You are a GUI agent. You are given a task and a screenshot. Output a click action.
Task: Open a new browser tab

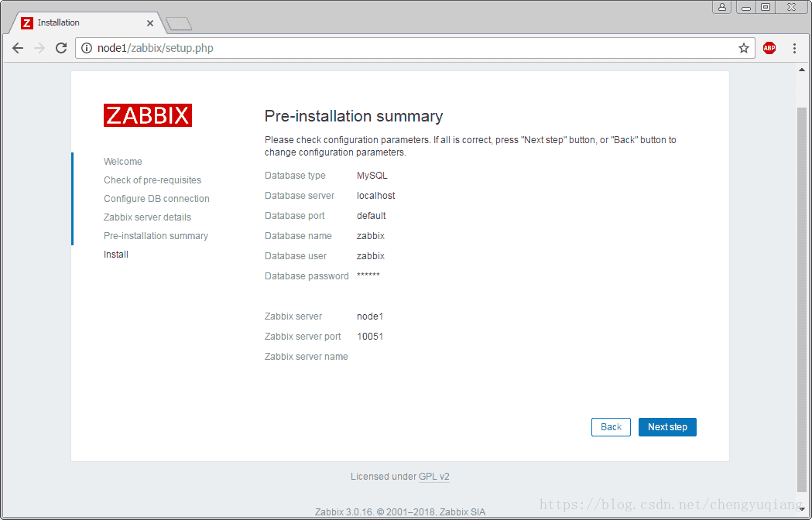[x=179, y=23]
